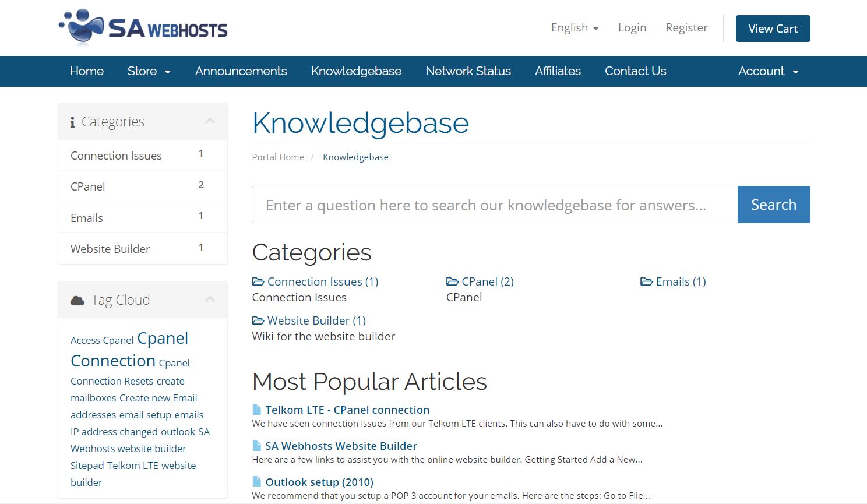Click the email setup tag

(x=145, y=415)
